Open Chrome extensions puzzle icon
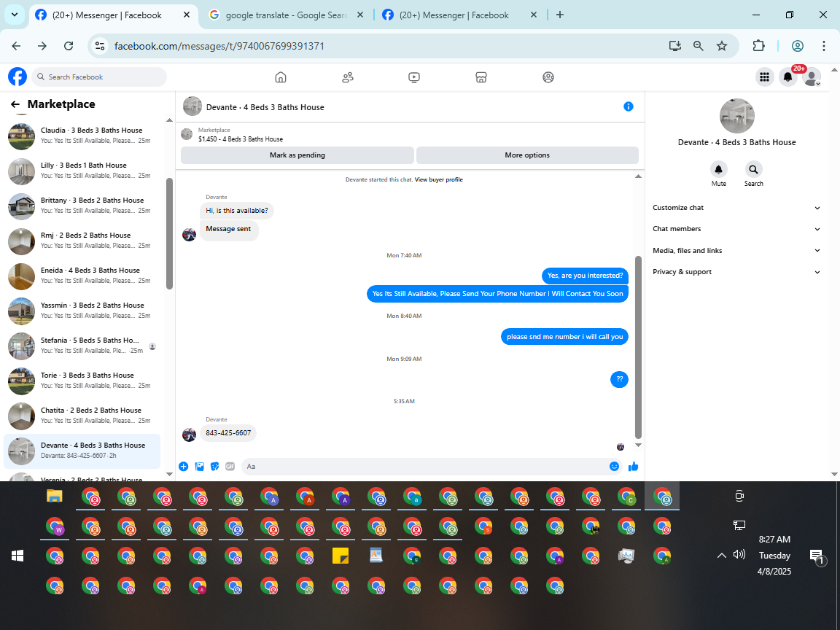This screenshot has width=840, height=630. [x=758, y=46]
